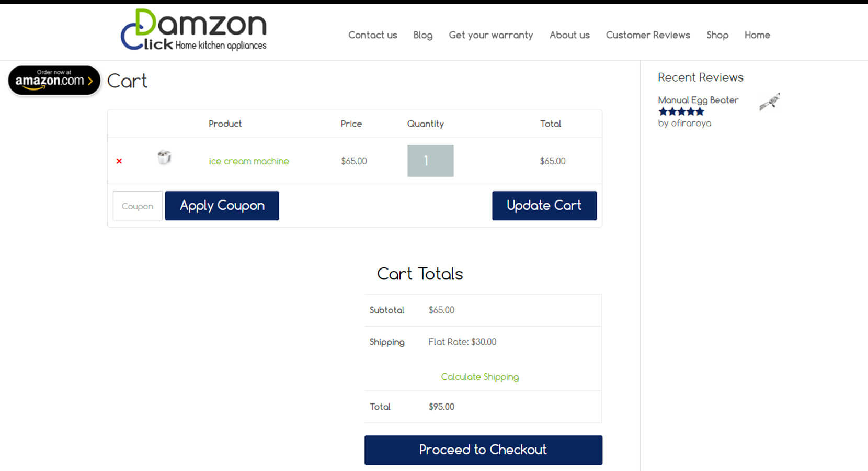Viewport: 868px width, 471px height.
Task: Click the ice cream machine thumbnail image
Action: tap(164, 157)
